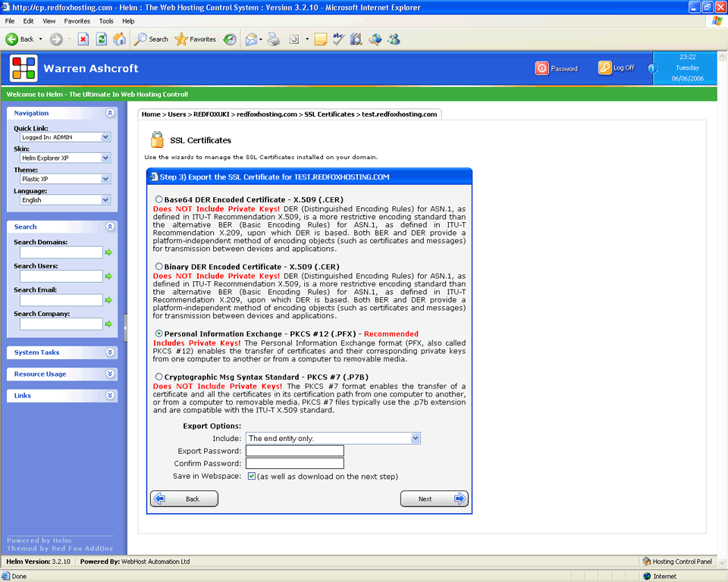Follow the SSL Certificates breadcrumb link
Screen dimensions: 728x582
coord(329,114)
